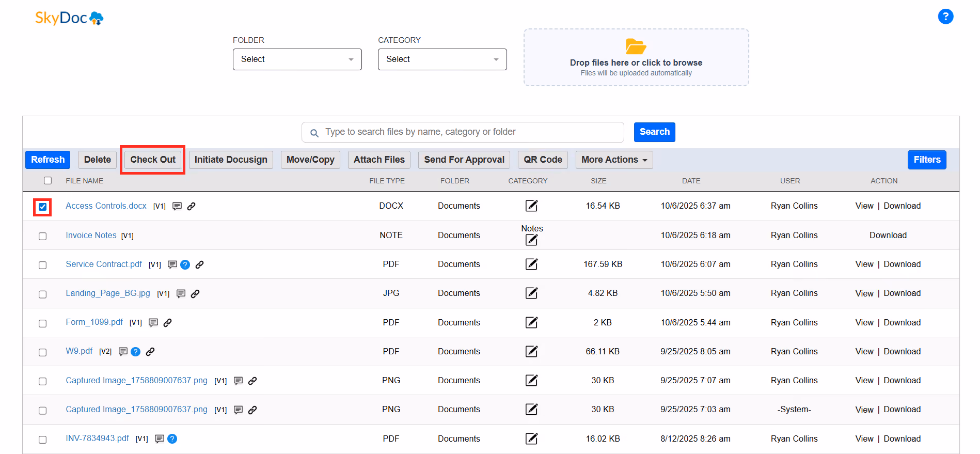The height and width of the screenshot is (454, 980).
Task: Click comment icon beside INV-7834943.pdf
Action: click(x=160, y=439)
